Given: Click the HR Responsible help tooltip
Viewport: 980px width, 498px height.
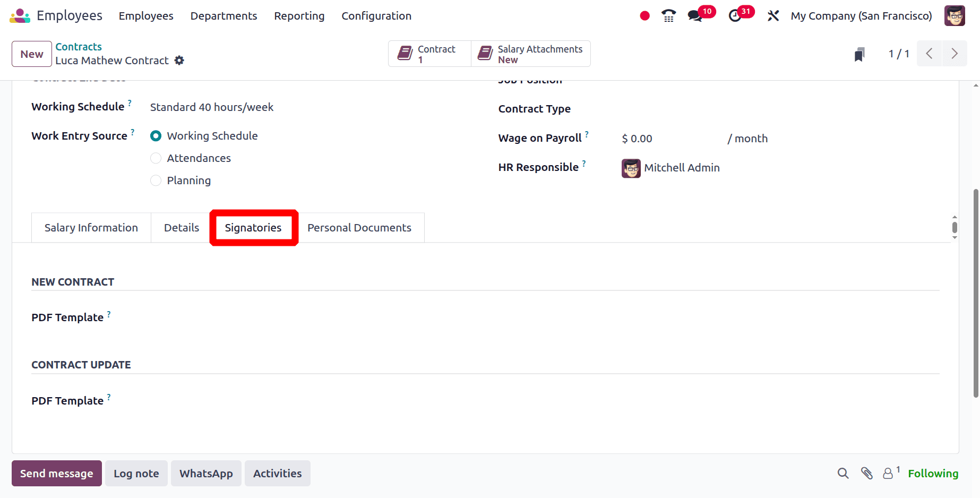Looking at the screenshot, I should coord(584,163).
